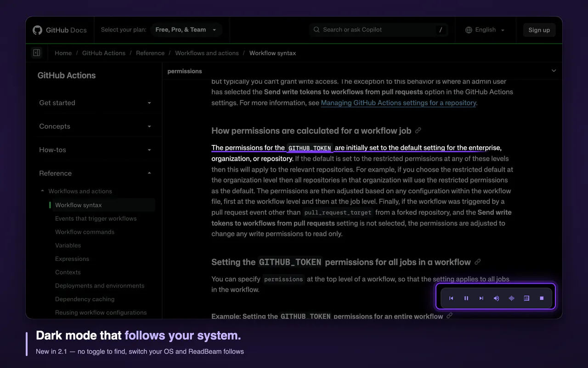The image size is (588, 368).
Task: Open 'Managing GitHub Actions settings for a repository' link
Action: click(x=398, y=103)
